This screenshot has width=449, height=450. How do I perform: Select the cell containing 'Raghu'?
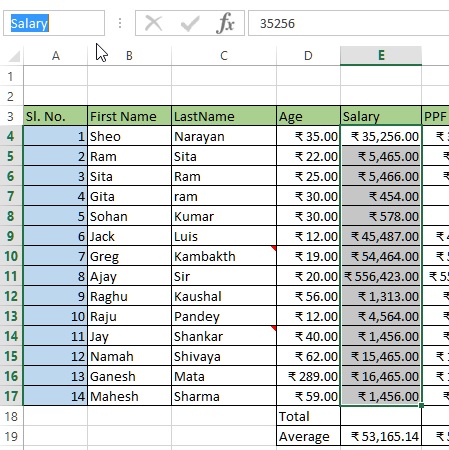(x=129, y=296)
